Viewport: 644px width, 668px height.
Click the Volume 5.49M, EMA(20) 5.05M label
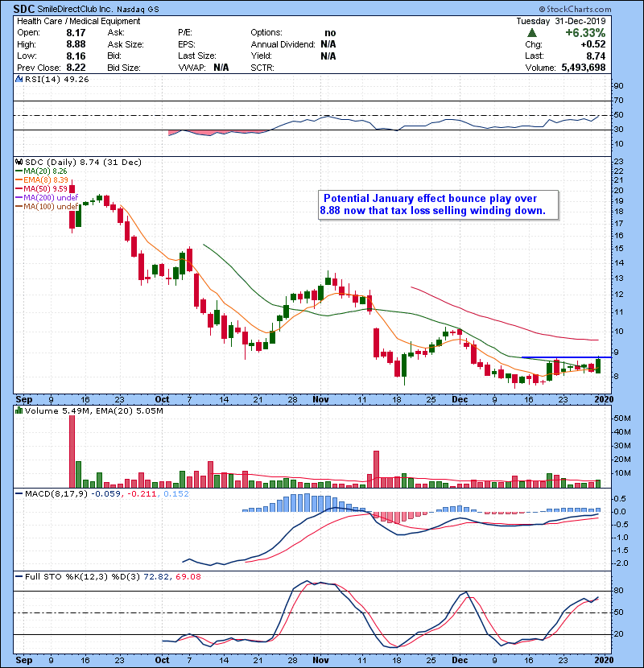pos(93,410)
